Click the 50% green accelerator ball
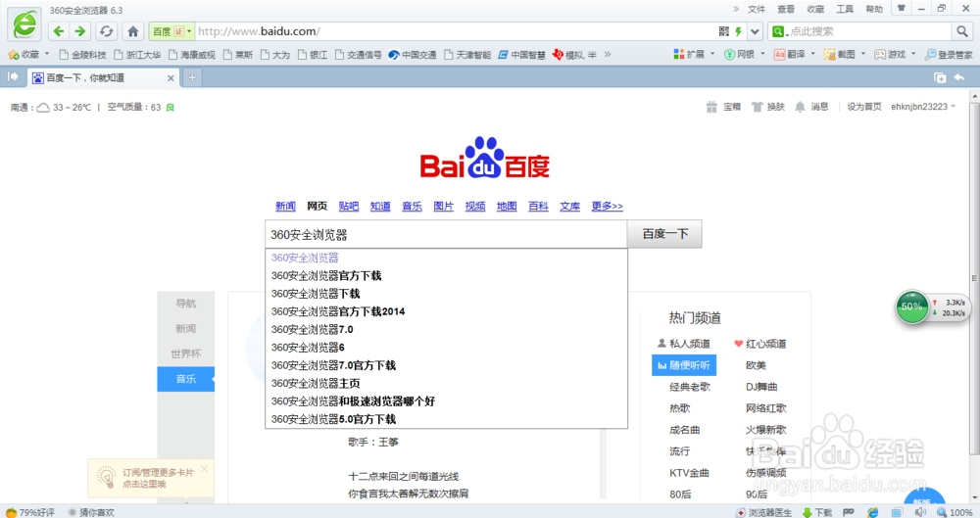Screen dimensions: 980x518 click(x=911, y=306)
